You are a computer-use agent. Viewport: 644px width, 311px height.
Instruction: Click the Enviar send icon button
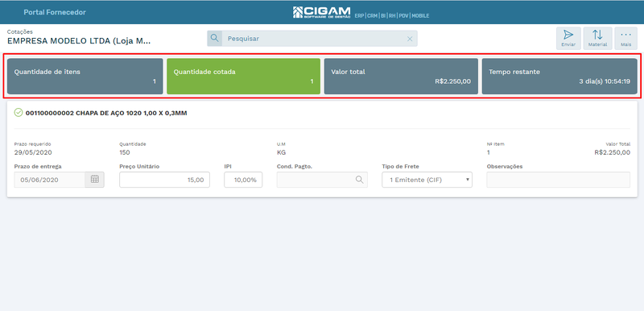(568, 38)
